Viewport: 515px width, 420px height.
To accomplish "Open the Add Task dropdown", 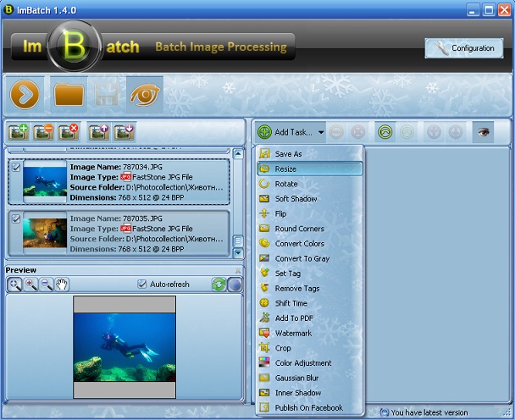I will (291, 132).
